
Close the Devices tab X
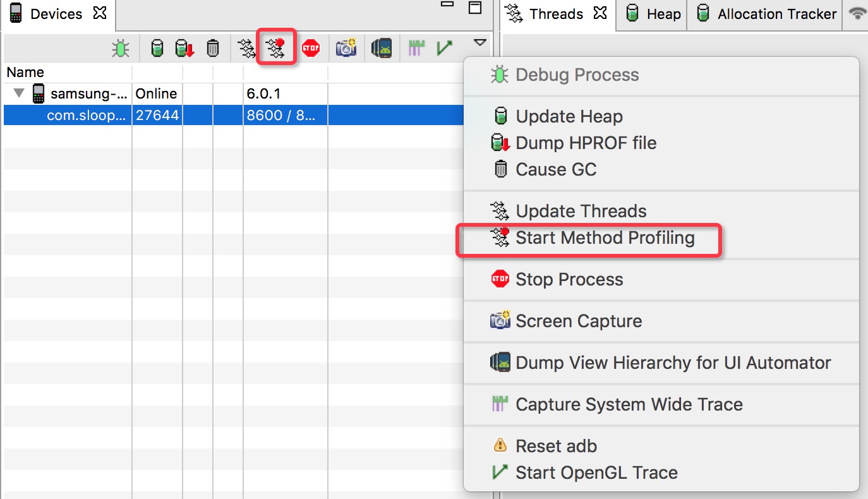(100, 13)
